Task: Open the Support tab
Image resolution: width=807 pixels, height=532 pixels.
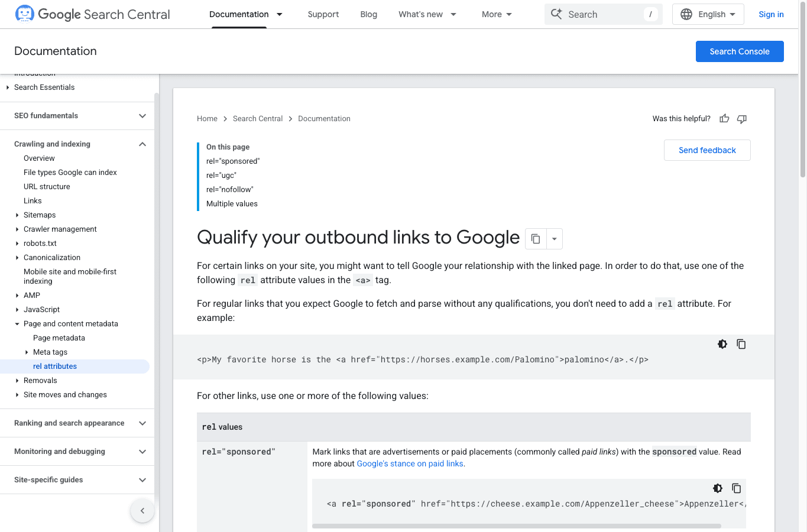Action: tap(323, 14)
